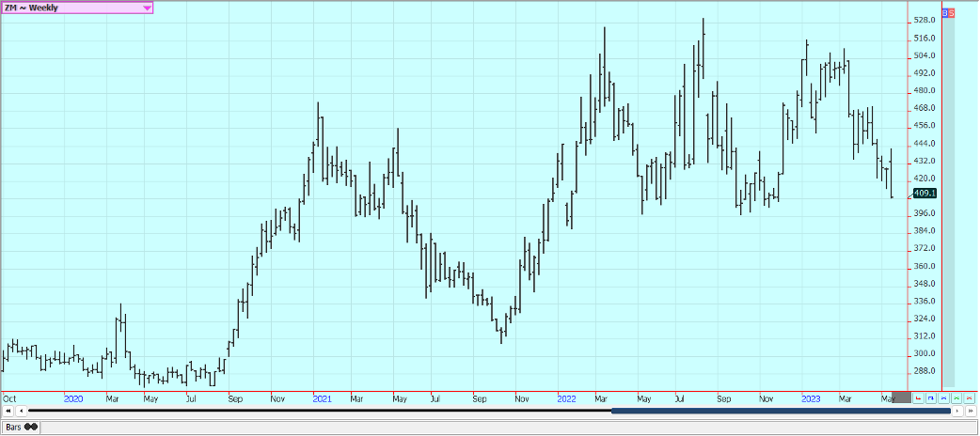The image size is (980, 436).
Task: Click the 2021 year label on time axis
Action: 322,397
